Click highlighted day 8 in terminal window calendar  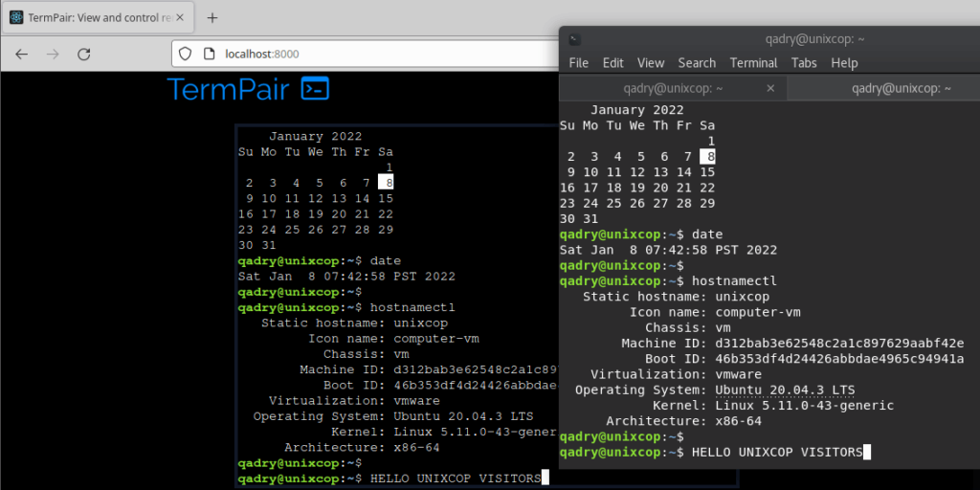click(x=707, y=156)
